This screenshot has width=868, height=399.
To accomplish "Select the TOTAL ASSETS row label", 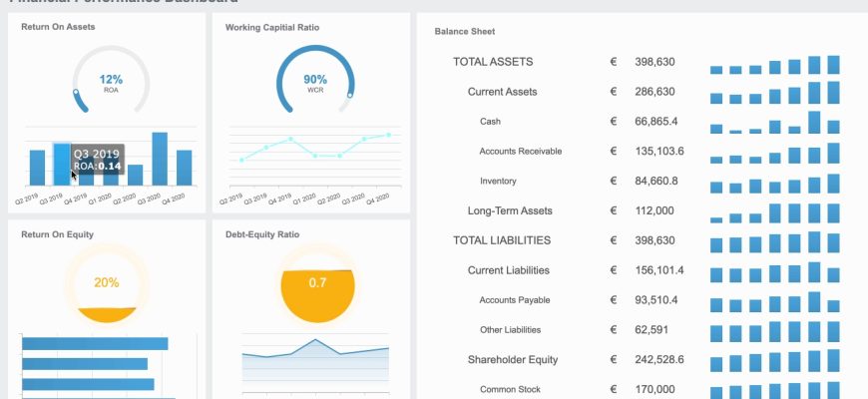I will click(x=493, y=62).
